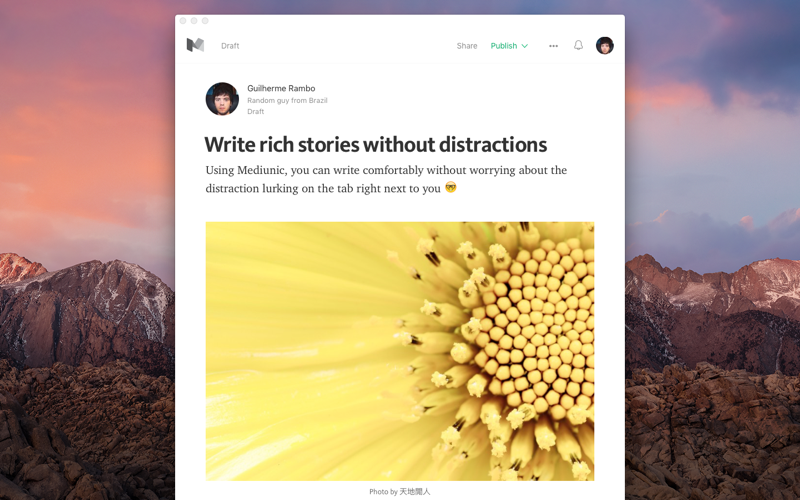Click the window zoom titlebar button

[x=205, y=21]
